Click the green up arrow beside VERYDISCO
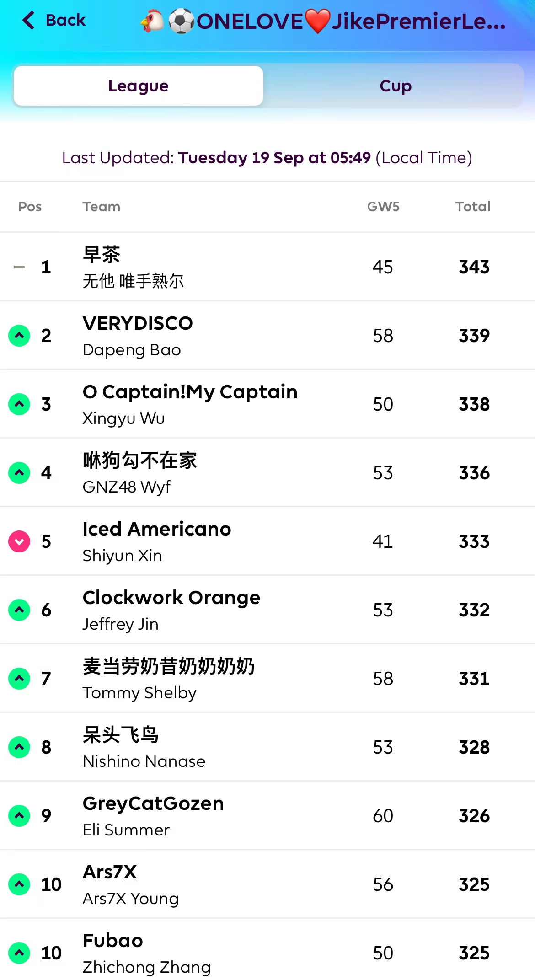The width and height of the screenshot is (535, 980). click(x=19, y=336)
